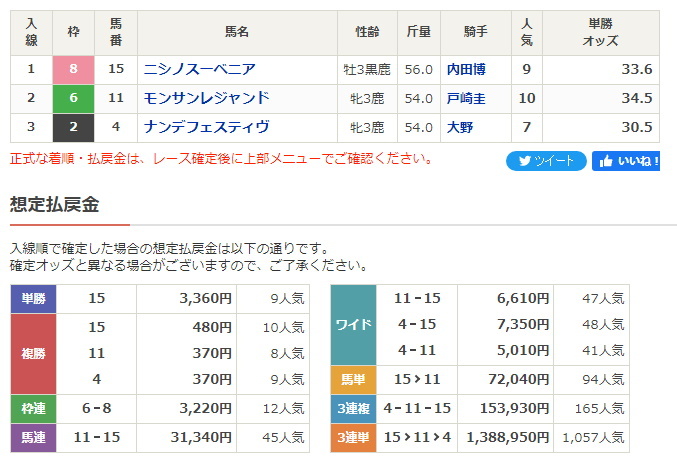Click the pink frame number 8 cell

click(x=73, y=70)
